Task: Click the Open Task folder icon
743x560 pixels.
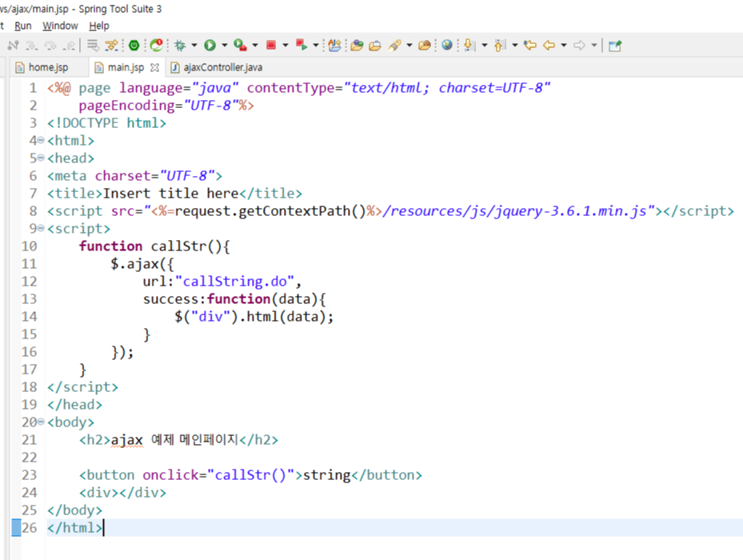Action: click(x=375, y=46)
